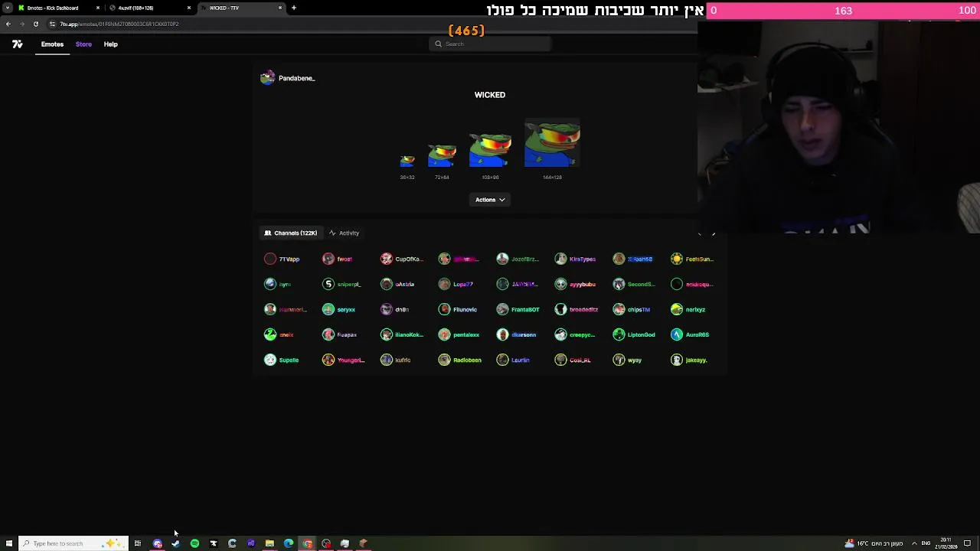The image size is (980, 551).
Task: Click SecondS... channel avatar
Action: [619, 284]
